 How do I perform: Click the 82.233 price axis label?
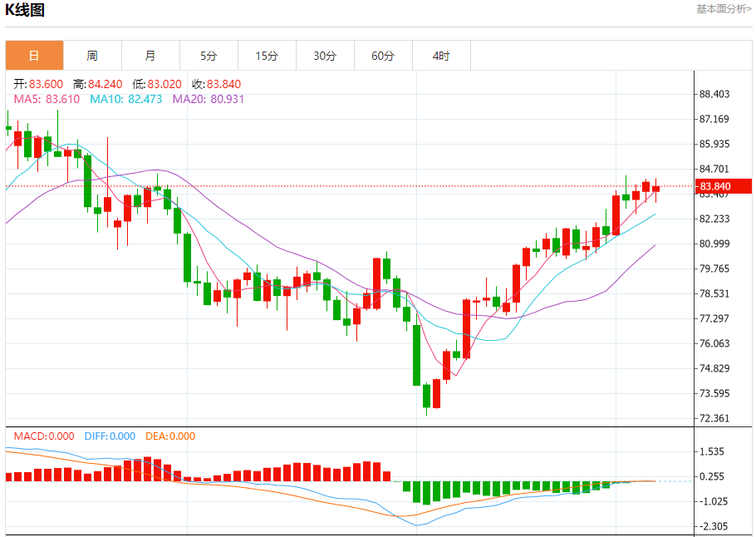(x=714, y=219)
